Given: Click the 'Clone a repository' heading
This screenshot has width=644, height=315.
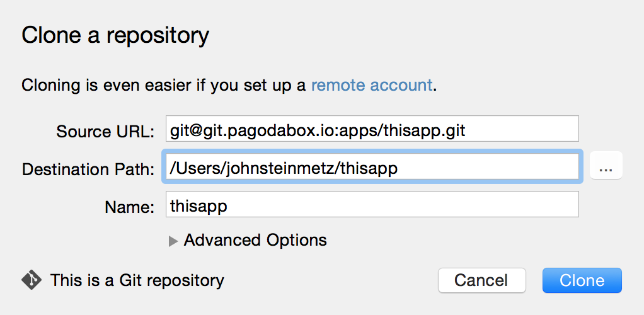Looking at the screenshot, I should (115, 35).
